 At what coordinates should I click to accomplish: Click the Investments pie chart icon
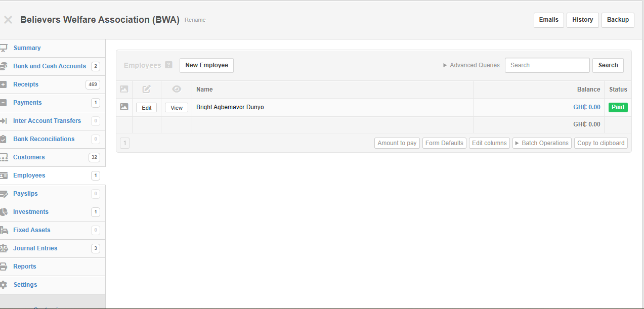3,212
